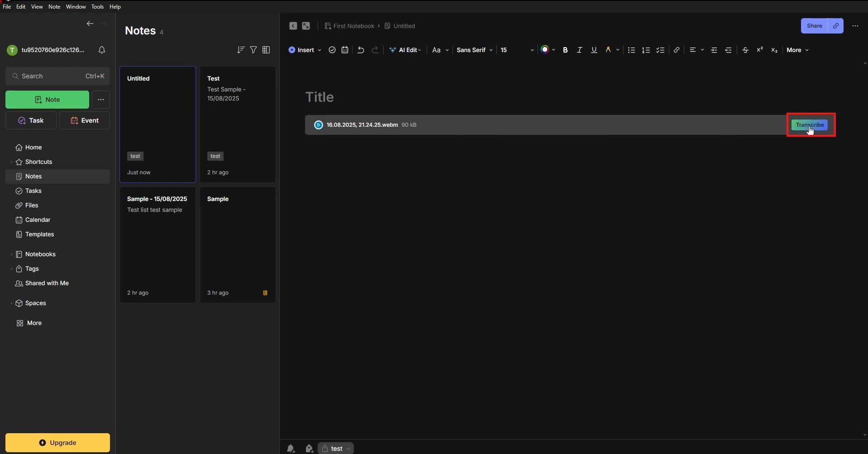Click the Transcribe button on audio attachment
The image size is (868, 454).
click(810, 125)
